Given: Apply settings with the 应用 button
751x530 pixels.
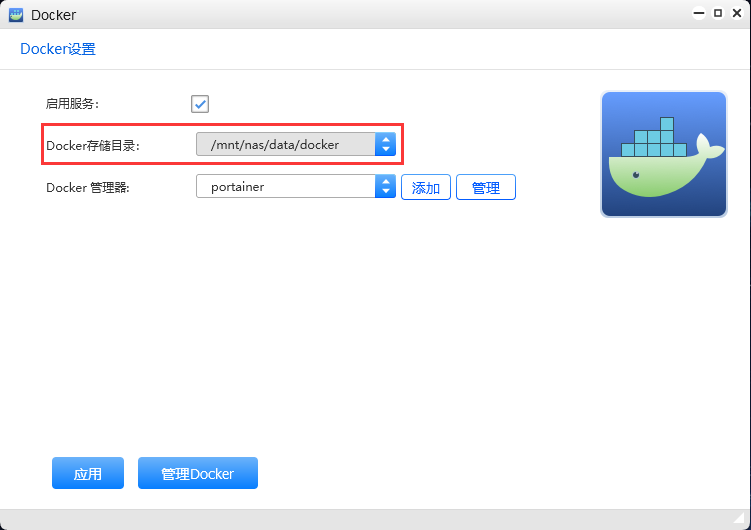Looking at the screenshot, I should (x=88, y=473).
